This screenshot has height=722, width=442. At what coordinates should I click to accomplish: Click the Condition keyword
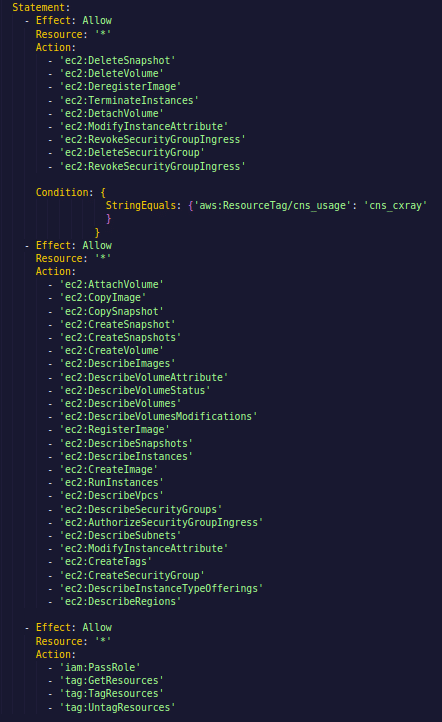pos(64,192)
